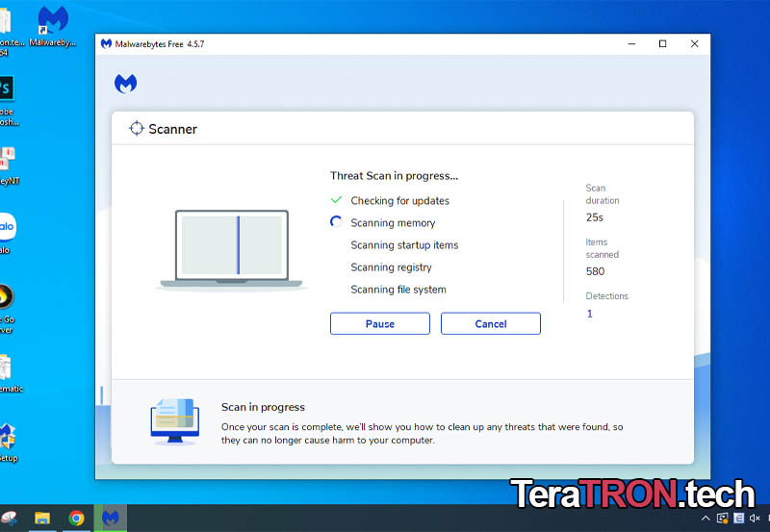Click the input language tray icon
Viewport: 770px width, 532px height.
pos(738,518)
